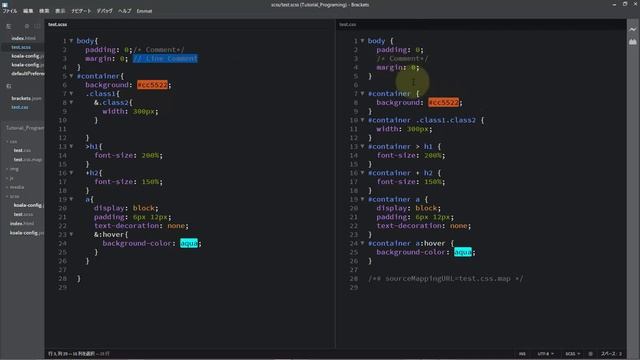Open test.scss inside scss folder tree
640x360 pixels.
(23, 214)
